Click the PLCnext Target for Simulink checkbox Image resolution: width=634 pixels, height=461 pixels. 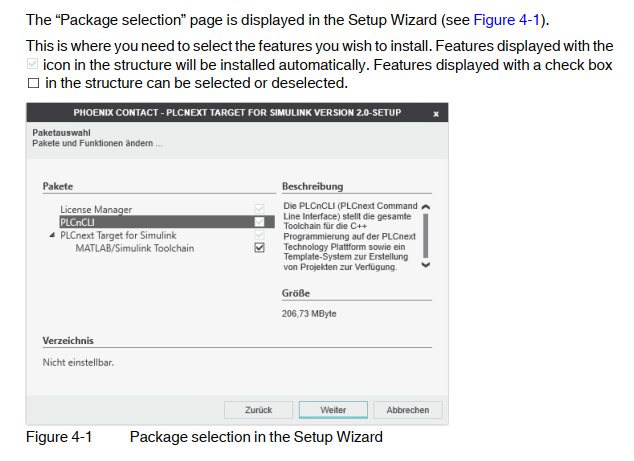click(260, 235)
